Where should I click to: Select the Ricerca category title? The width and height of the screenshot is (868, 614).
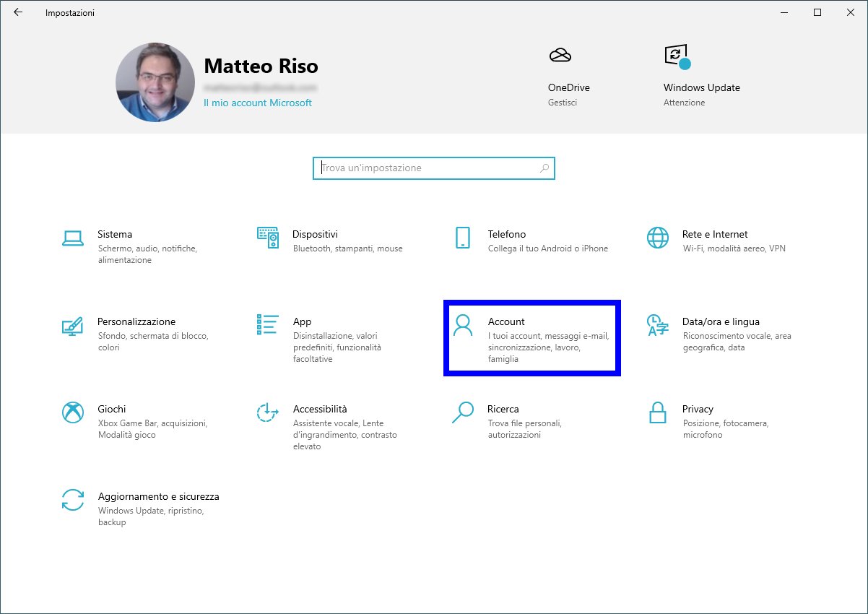[x=503, y=409]
